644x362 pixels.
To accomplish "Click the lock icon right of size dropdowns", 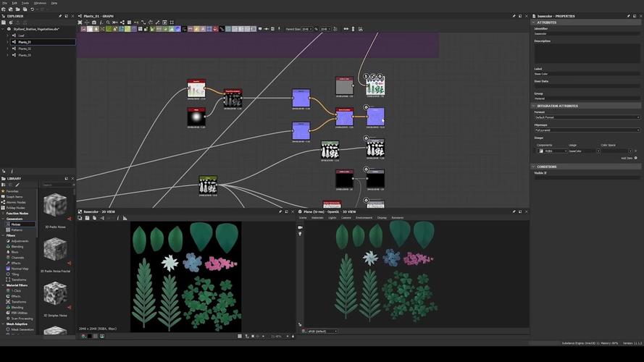I will tap(335, 29).
